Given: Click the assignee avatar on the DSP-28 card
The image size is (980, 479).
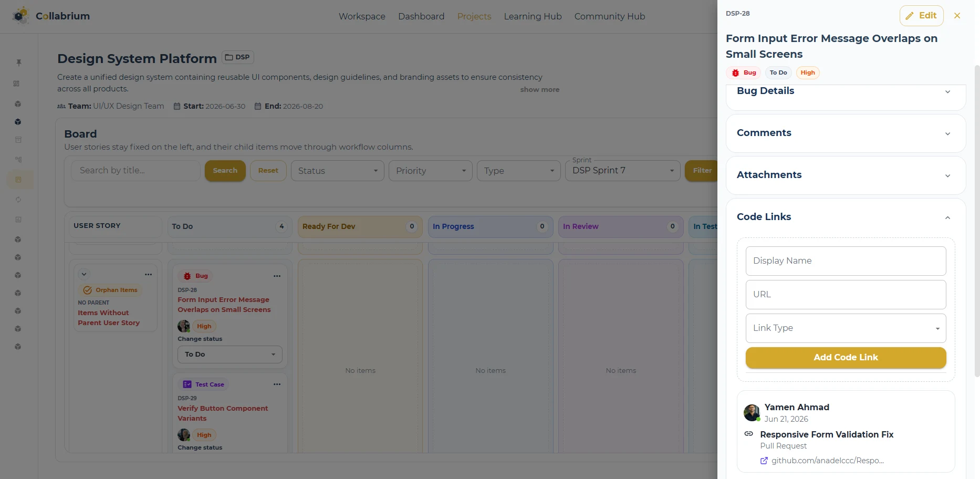Looking at the screenshot, I should click(x=184, y=326).
